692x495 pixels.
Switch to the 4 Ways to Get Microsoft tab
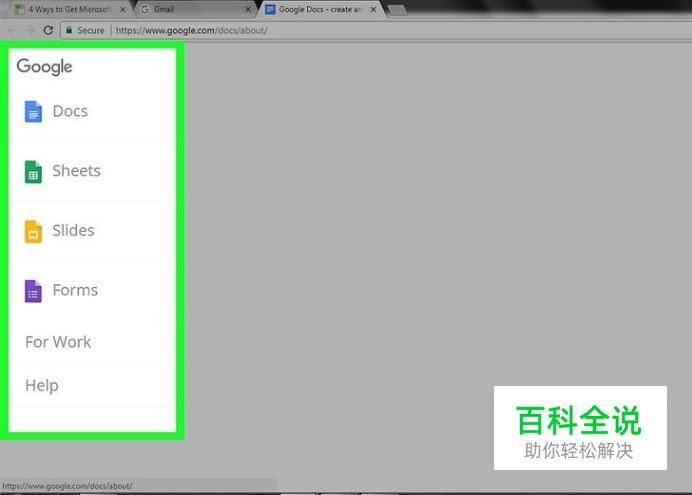tap(68, 9)
